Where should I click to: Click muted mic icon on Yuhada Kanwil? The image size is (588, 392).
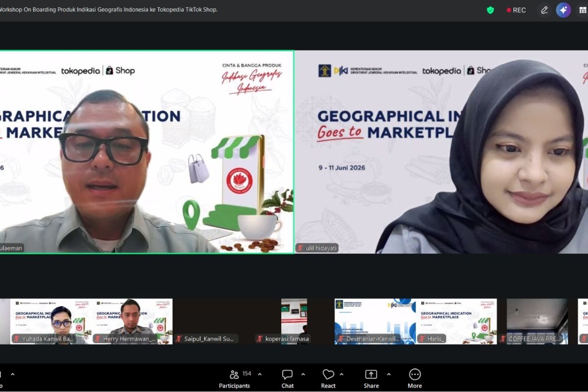tap(17, 339)
